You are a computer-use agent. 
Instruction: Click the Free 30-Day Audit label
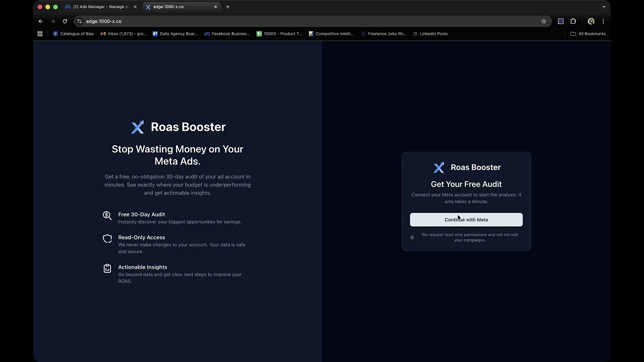pyautogui.click(x=141, y=214)
